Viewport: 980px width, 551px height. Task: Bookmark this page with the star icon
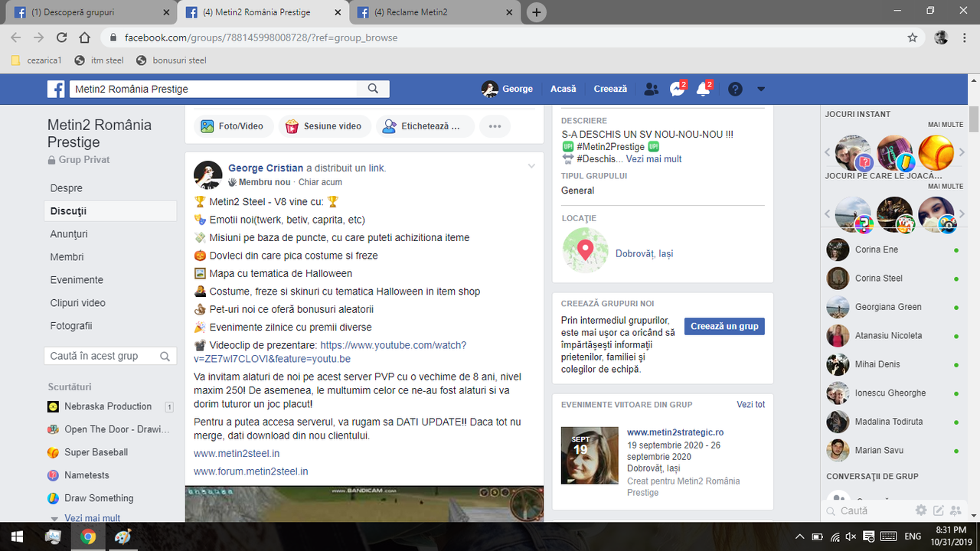click(913, 37)
